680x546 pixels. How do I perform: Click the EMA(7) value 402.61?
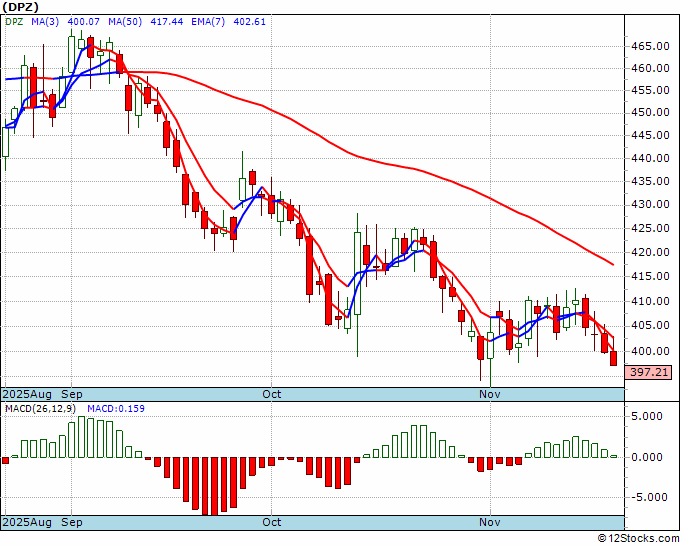pyautogui.click(x=249, y=22)
